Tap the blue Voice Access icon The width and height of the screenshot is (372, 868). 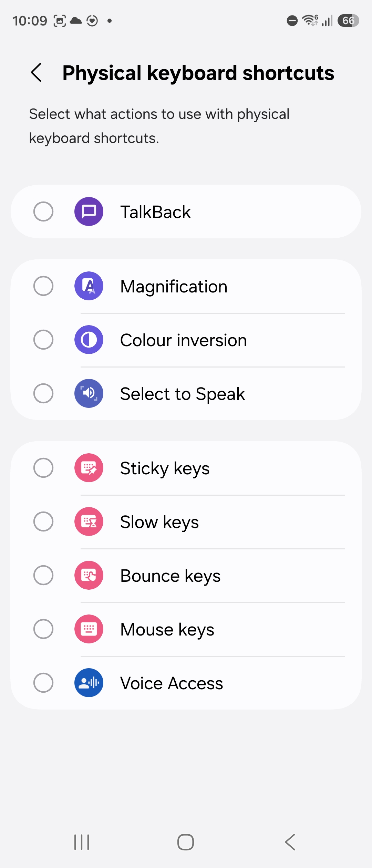(89, 683)
